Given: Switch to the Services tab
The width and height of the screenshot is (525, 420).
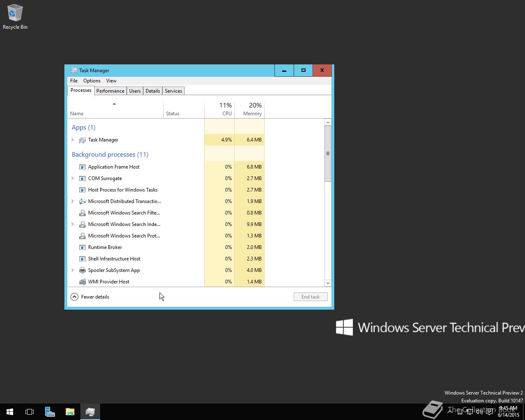Looking at the screenshot, I should [x=173, y=91].
